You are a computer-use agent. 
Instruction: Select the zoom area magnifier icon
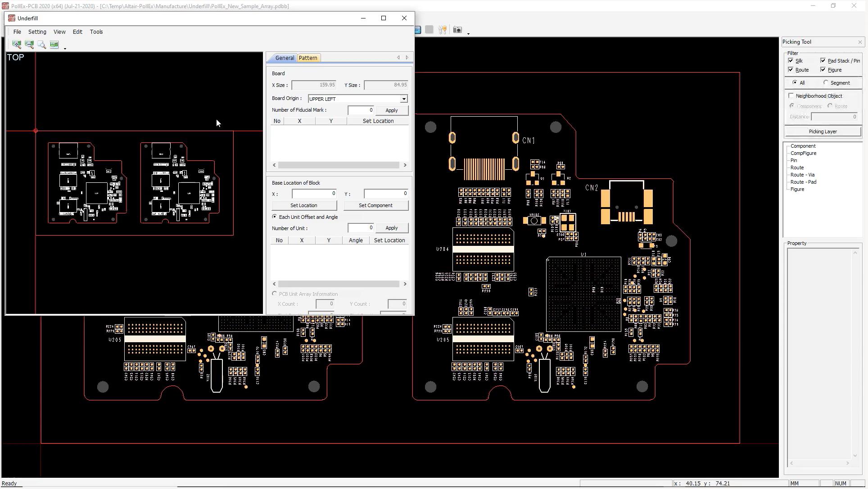point(42,44)
